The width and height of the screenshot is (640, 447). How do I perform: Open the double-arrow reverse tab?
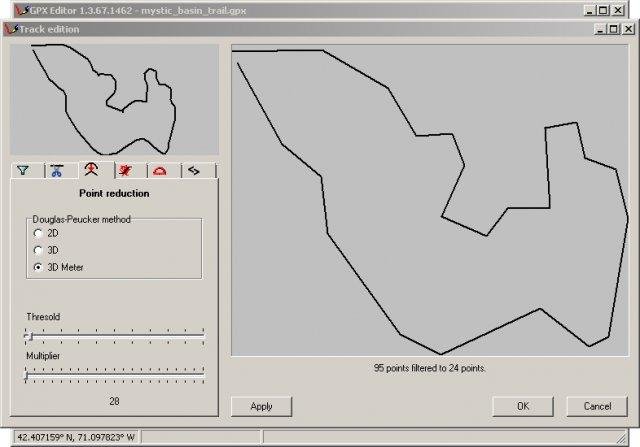193,171
